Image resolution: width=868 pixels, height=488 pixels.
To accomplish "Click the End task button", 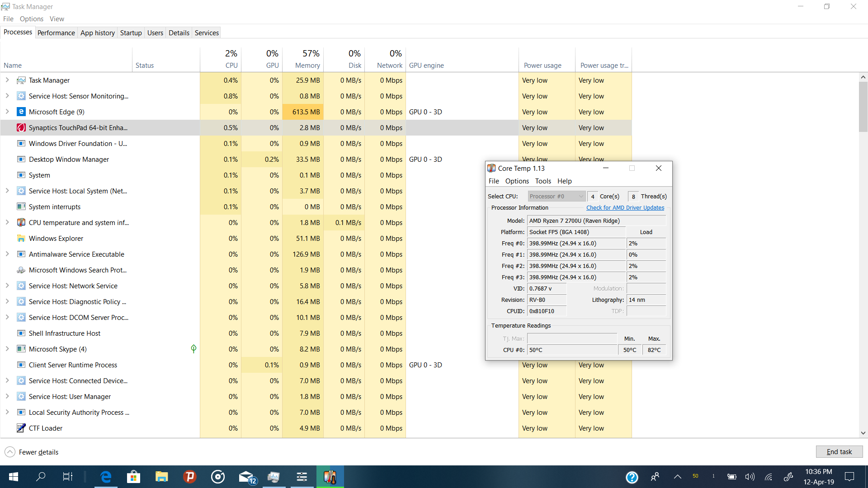I will [x=839, y=451].
